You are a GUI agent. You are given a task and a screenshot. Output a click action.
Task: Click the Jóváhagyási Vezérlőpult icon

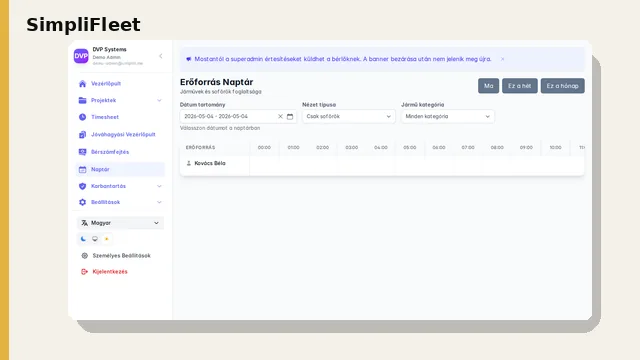click(x=82, y=134)
